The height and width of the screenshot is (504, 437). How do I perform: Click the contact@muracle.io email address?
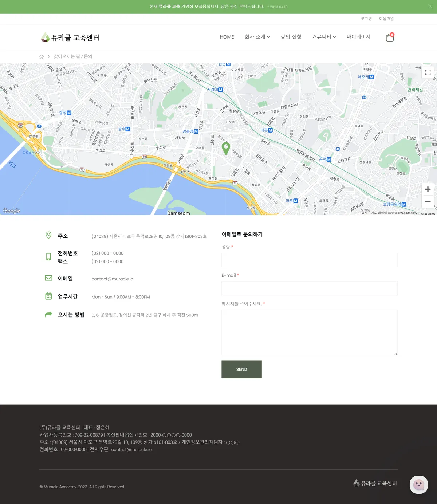point(112,279)
